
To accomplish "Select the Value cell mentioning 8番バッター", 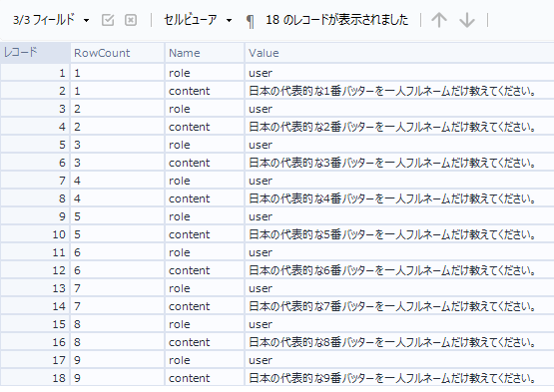I will 399,342.
